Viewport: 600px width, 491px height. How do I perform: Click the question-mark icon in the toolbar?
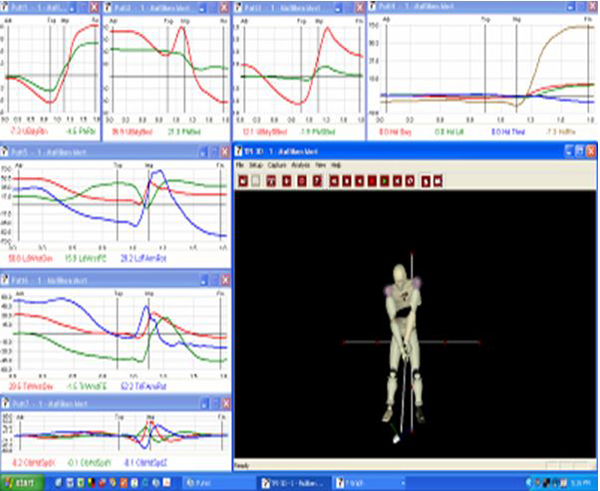coord(317,181)
